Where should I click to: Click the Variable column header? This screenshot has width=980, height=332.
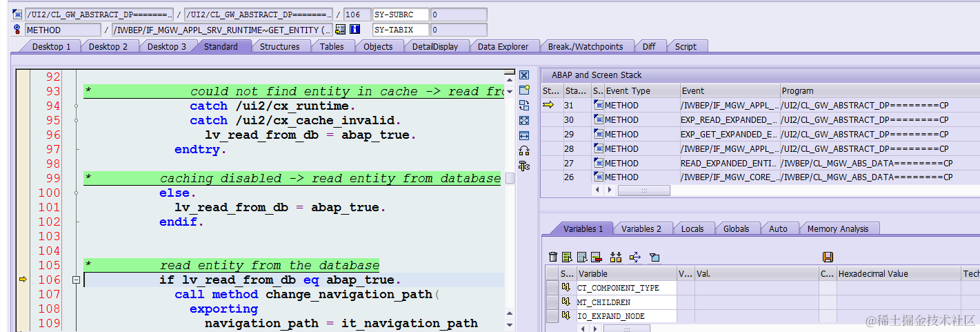(626, 274)
